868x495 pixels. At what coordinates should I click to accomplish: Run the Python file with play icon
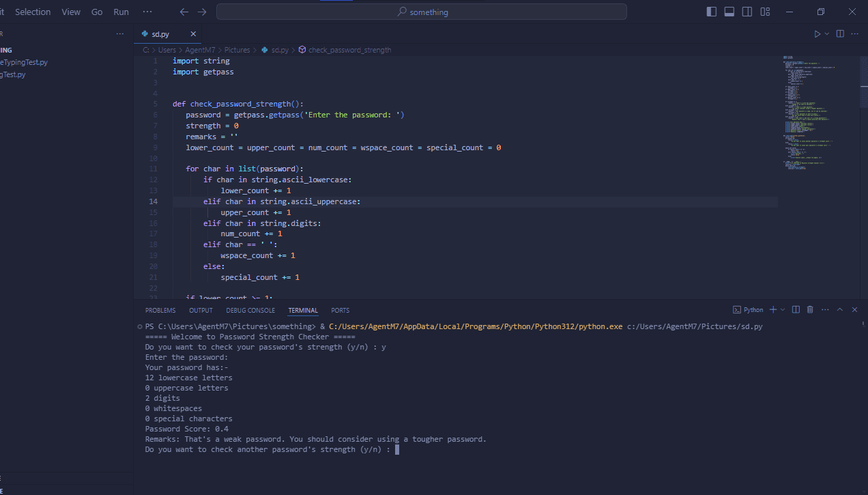point(817,33)
